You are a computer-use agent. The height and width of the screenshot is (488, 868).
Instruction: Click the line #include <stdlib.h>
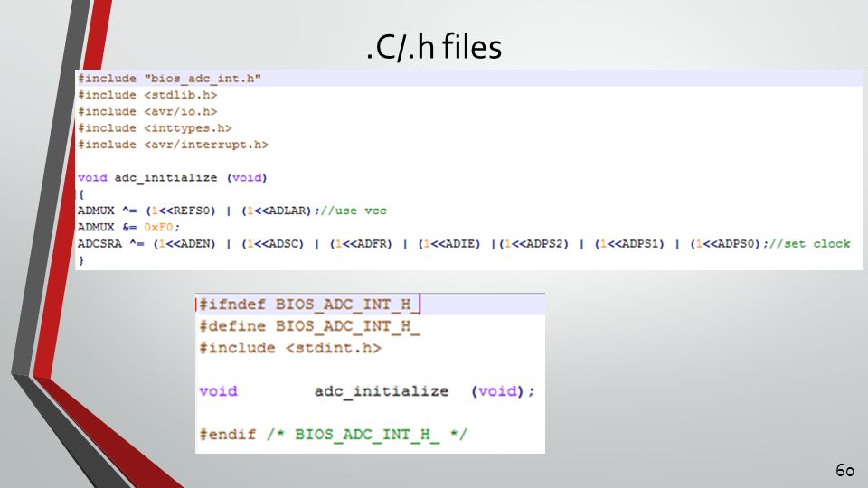pos(147,95)
